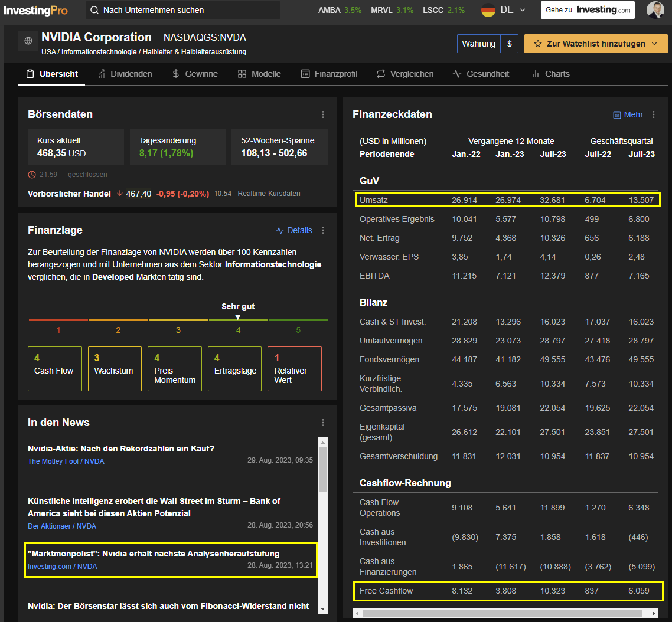
Task: Open the Vergleichen tab
Action: [405, 74]
